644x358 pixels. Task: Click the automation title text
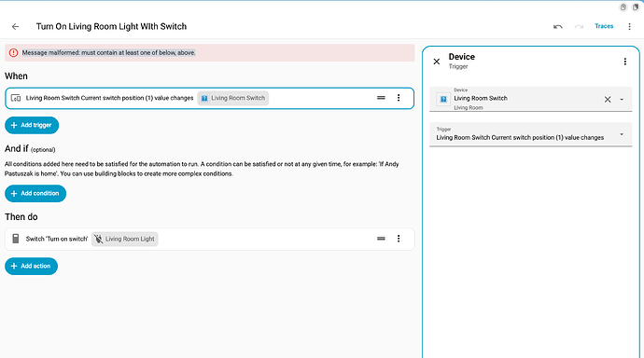pyautogui.click(x=111, y=27)
